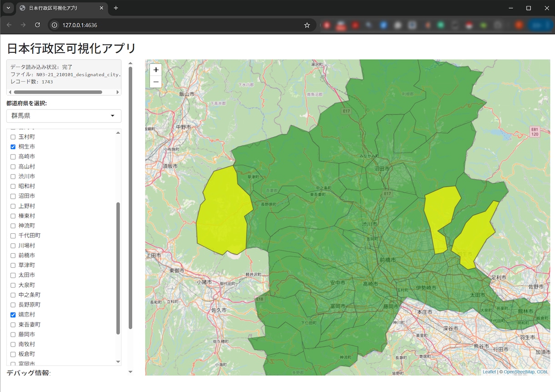
Task: Zoom in on the map
Action: (x=156, y=70)
